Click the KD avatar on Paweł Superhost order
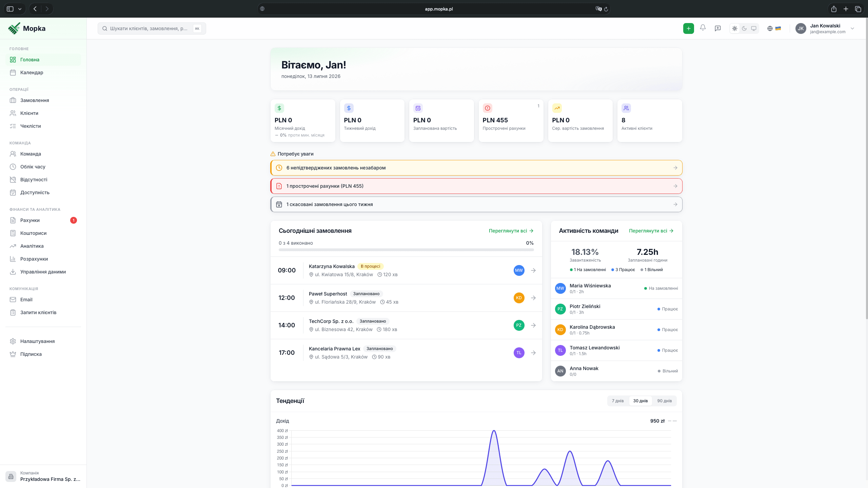Screen dimensions: 868x488 point(519,298)
